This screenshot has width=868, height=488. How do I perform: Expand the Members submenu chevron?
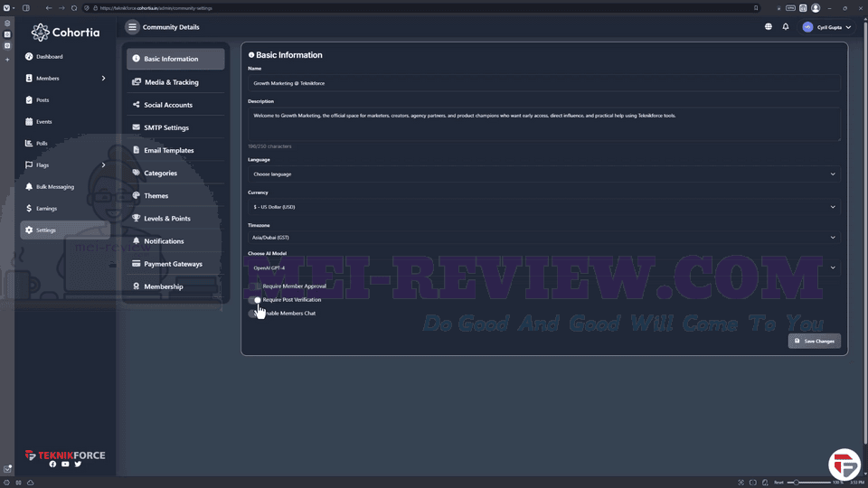(x=103, y=79)
